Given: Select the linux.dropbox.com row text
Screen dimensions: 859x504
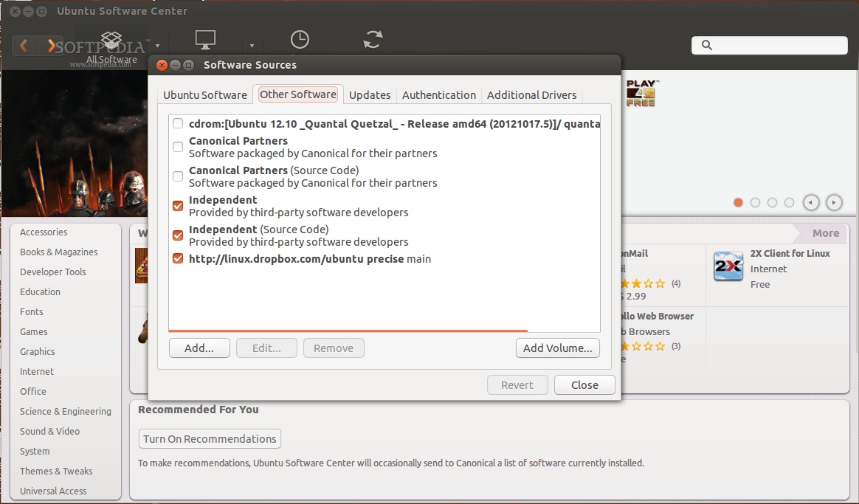Looking at the screenshot, I should point(310,258).
